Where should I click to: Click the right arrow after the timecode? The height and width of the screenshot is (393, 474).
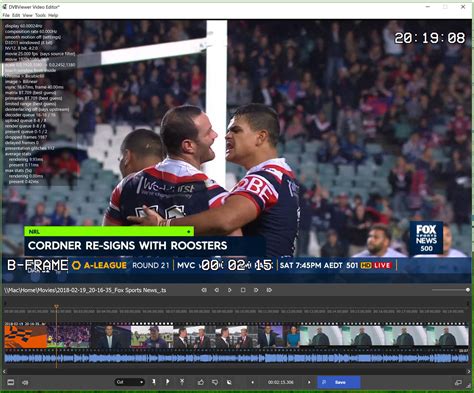(309, 382)
